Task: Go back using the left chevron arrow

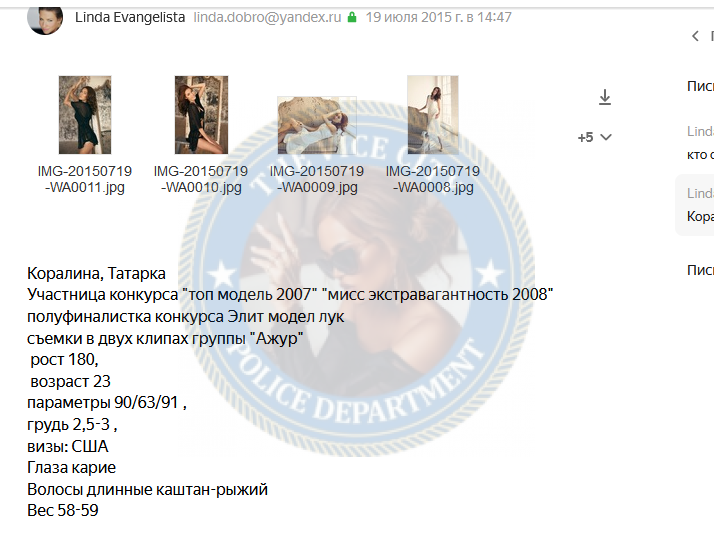Action: 695,36
